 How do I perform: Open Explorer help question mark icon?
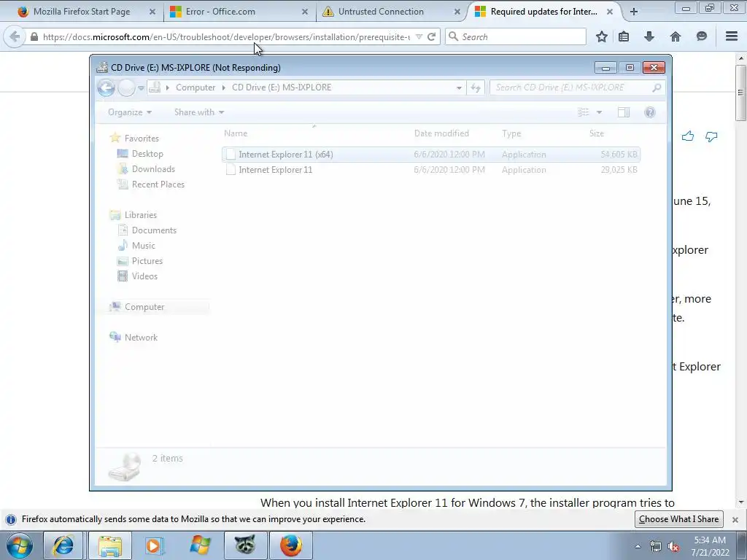[650, 112]
